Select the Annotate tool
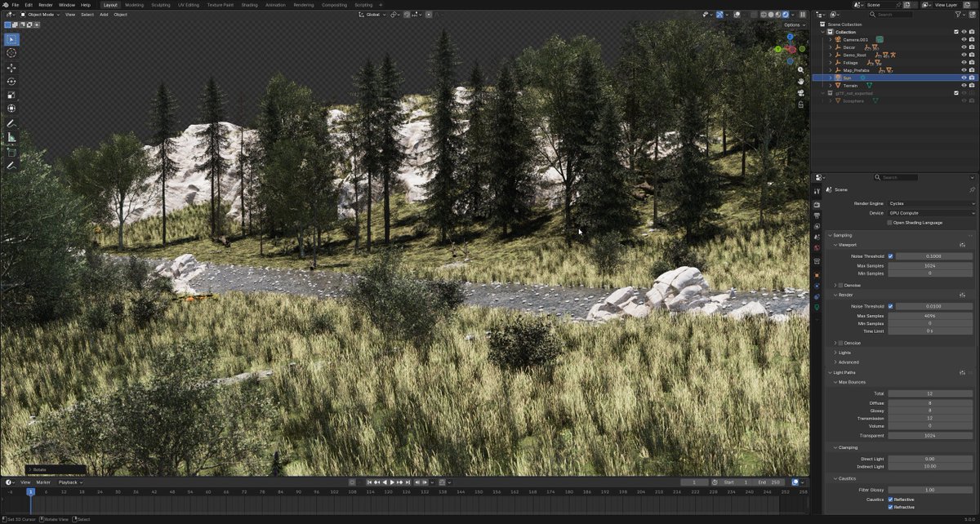 click(11, 123)
